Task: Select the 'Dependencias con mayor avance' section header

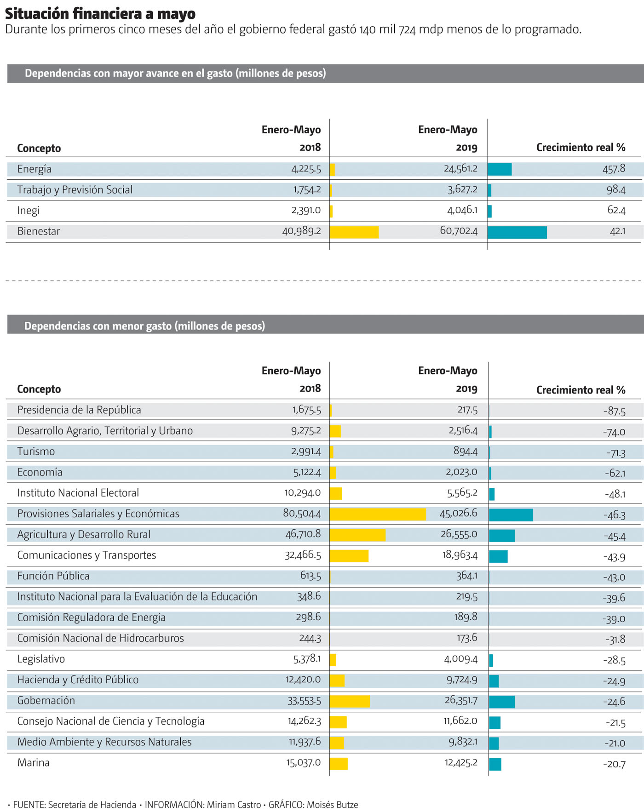Action: [175, 74]
